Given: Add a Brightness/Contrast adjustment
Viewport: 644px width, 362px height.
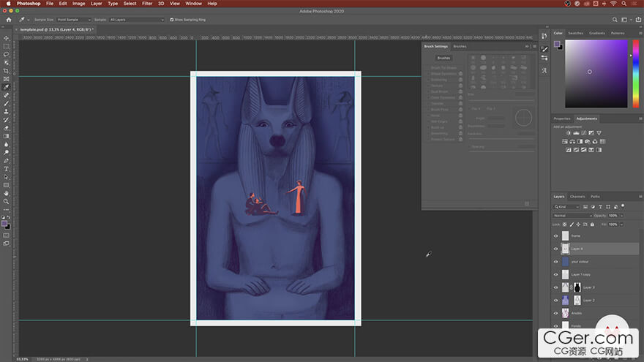Looking at the screenshot, I should click(569, 133).
